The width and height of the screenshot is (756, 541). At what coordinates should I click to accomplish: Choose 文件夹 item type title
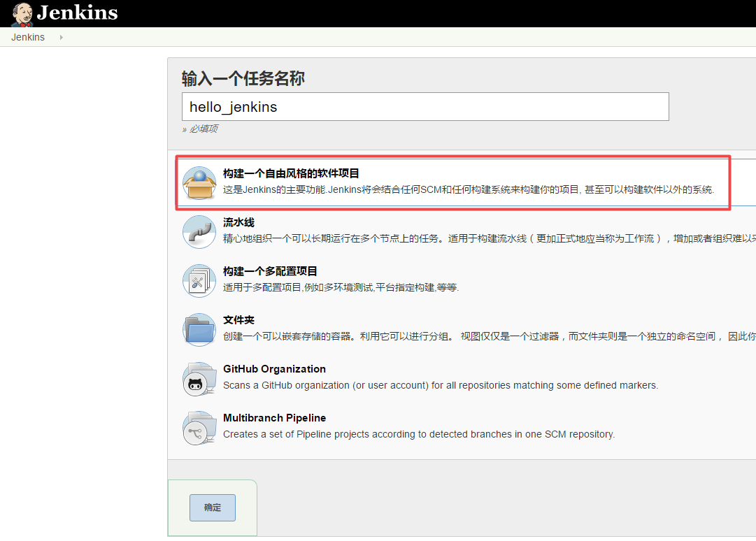coord(238,320)
